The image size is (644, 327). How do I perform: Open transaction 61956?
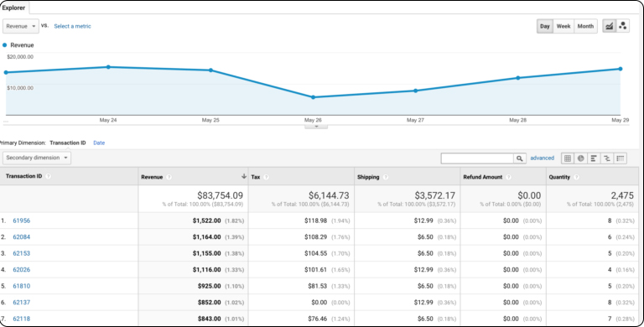21,221
